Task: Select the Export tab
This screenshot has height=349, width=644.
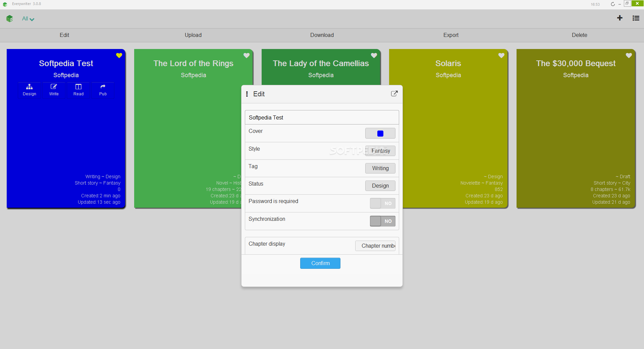Action: pos(451,35)
